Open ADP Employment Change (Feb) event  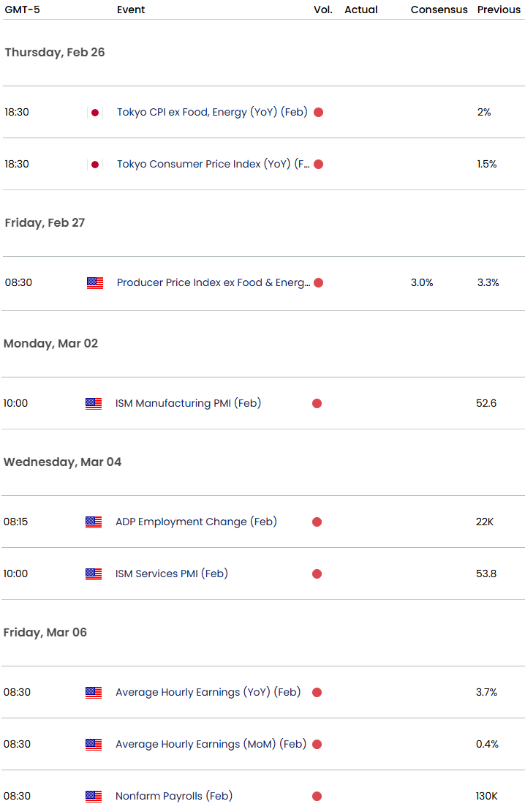coord(196,522)
